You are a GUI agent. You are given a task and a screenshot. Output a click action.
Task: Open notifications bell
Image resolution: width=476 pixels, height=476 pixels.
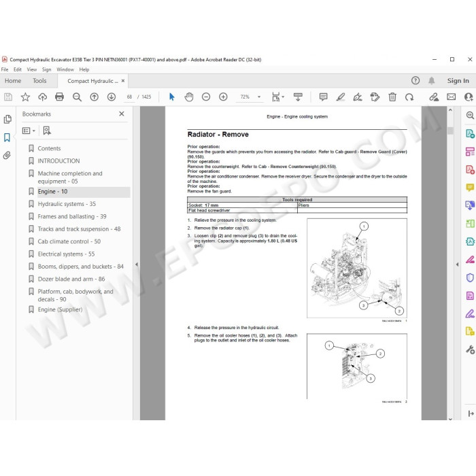point(431,80)
